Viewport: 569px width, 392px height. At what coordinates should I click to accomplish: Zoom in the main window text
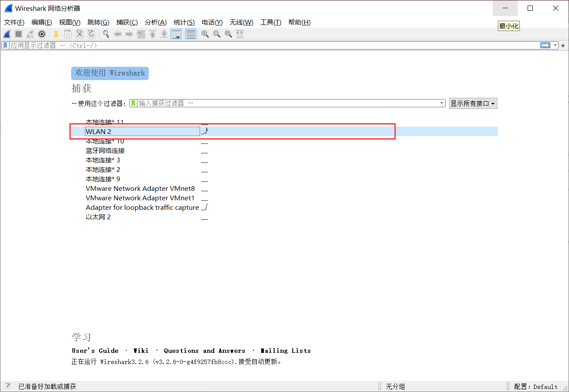point(205,34)
